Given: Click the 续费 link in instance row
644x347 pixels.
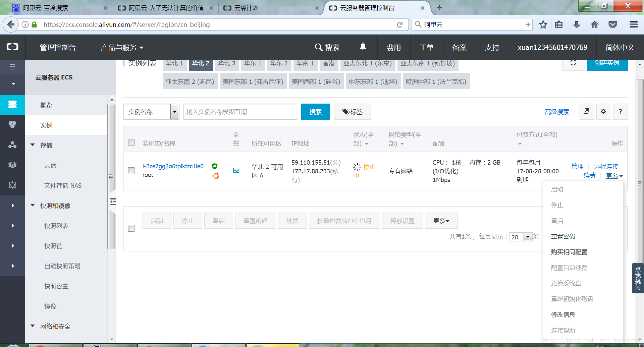Looking at the screenshot, I should (589, 175).
